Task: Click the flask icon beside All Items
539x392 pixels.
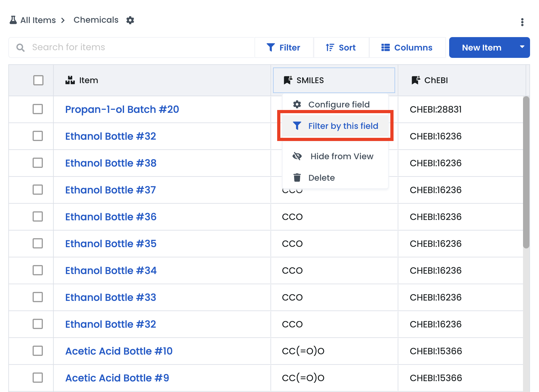Action: pyautogui.click(x=13, y=20)
